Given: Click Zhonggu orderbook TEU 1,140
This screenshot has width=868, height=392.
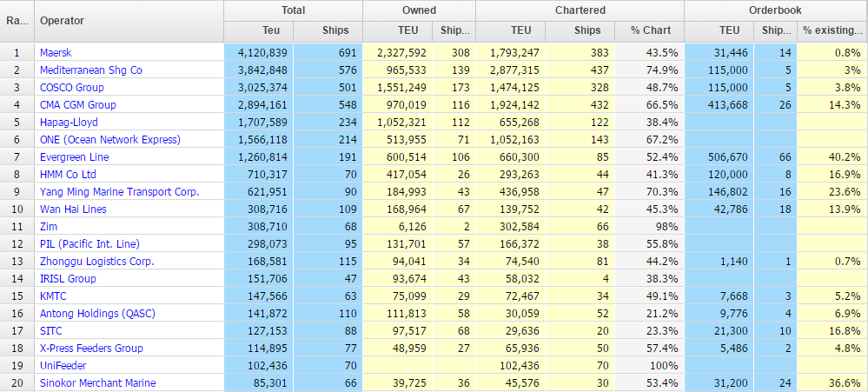Looking at the screenshot, I should pyautogui.click(x=735, y=262).
